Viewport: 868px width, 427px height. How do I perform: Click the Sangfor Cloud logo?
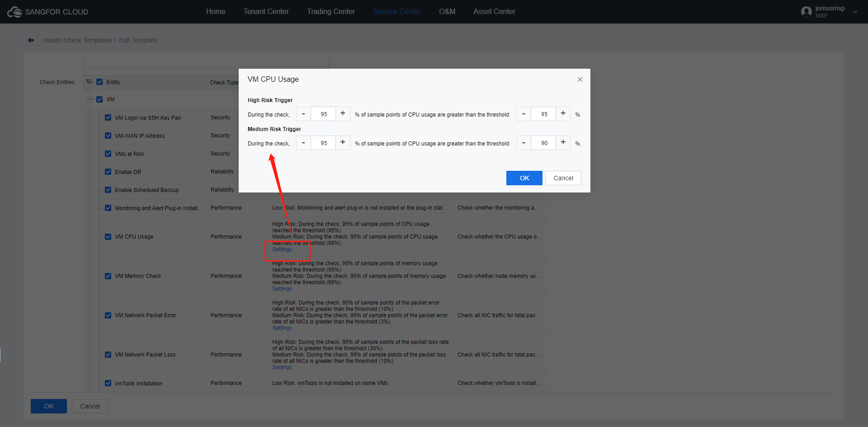click(x=47, y=12)
